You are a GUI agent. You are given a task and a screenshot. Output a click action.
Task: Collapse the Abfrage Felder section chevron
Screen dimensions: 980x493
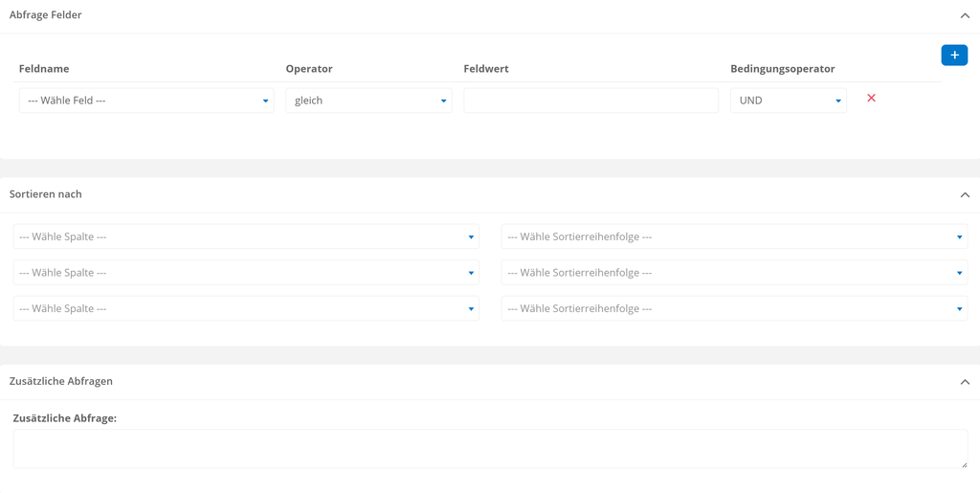coord(965,15)
